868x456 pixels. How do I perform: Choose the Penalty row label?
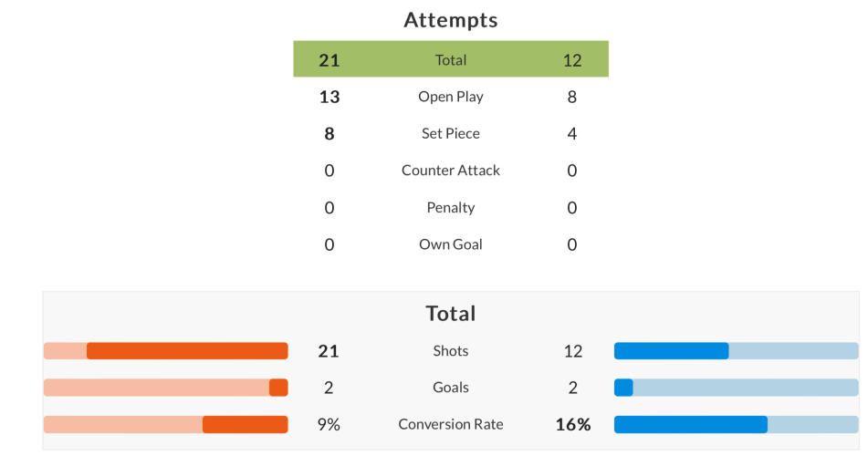451,208
